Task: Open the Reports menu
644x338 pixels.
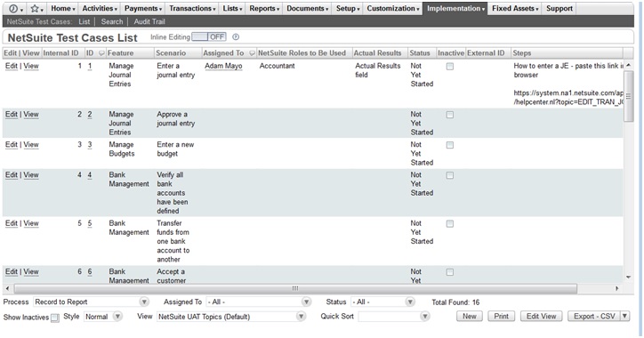Action: pos(264,9)
